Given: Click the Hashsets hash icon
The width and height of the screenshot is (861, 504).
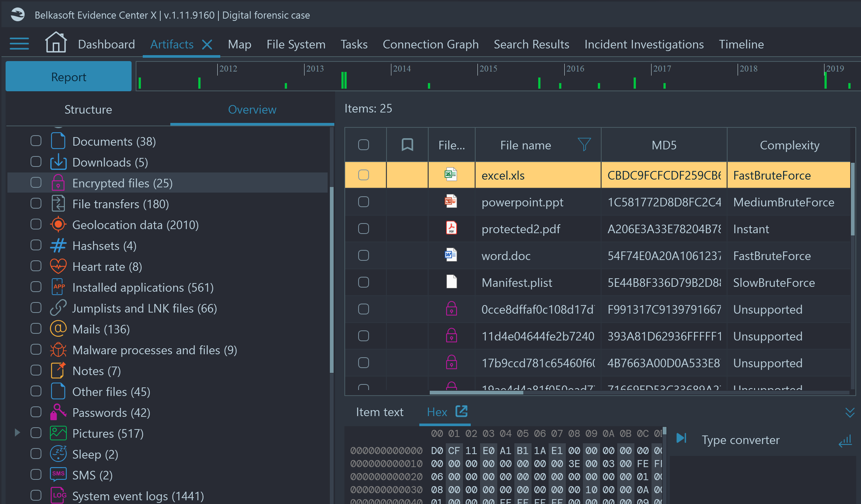Looking at the screenshot, I should tap(58, 245).
